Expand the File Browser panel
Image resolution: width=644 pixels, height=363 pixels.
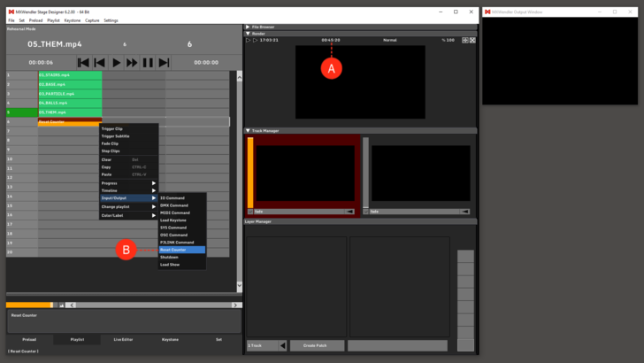click(x=248, y=27)
